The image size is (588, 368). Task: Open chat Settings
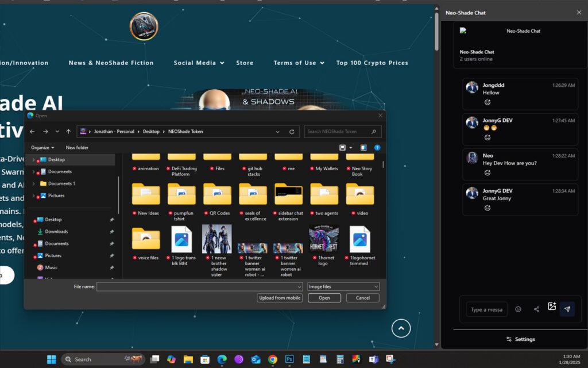coord(520,339)
